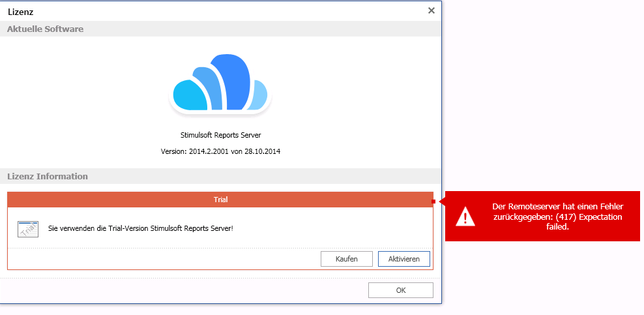The width and height of the screenshot is (644, 315).
Task: Close the Lizenz dialog with X
Action: point(432,10)
